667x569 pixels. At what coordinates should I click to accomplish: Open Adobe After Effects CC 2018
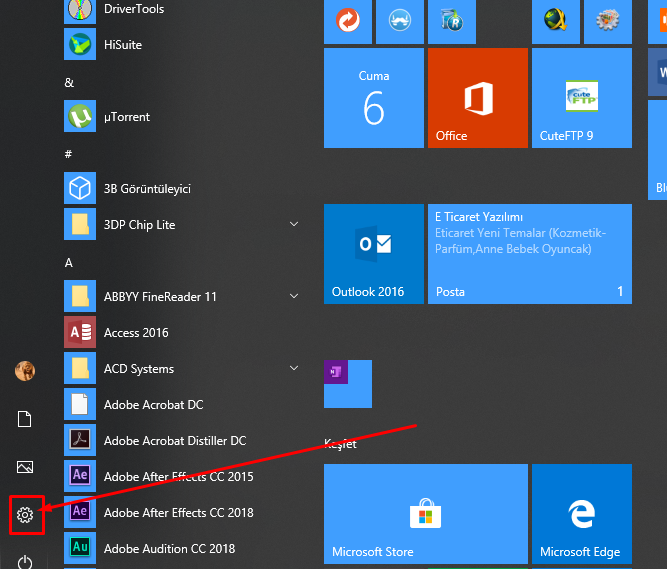point(181,512)
